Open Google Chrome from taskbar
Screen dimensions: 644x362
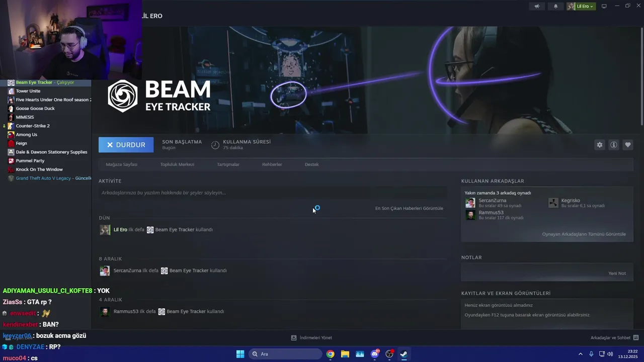(330, 354)
